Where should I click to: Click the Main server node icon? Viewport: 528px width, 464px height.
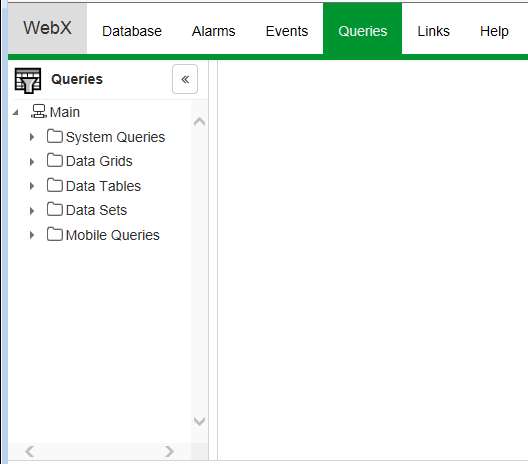point(39,112)
